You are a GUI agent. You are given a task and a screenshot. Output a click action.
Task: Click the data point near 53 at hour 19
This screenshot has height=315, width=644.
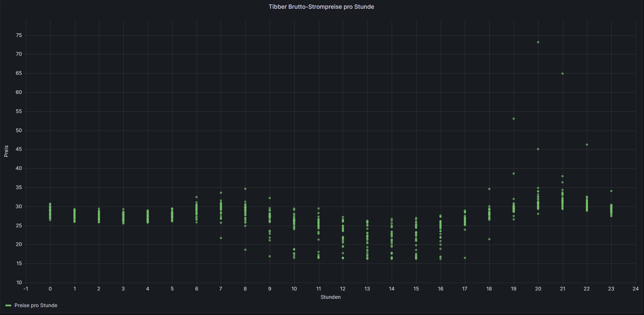pos(514,119)
